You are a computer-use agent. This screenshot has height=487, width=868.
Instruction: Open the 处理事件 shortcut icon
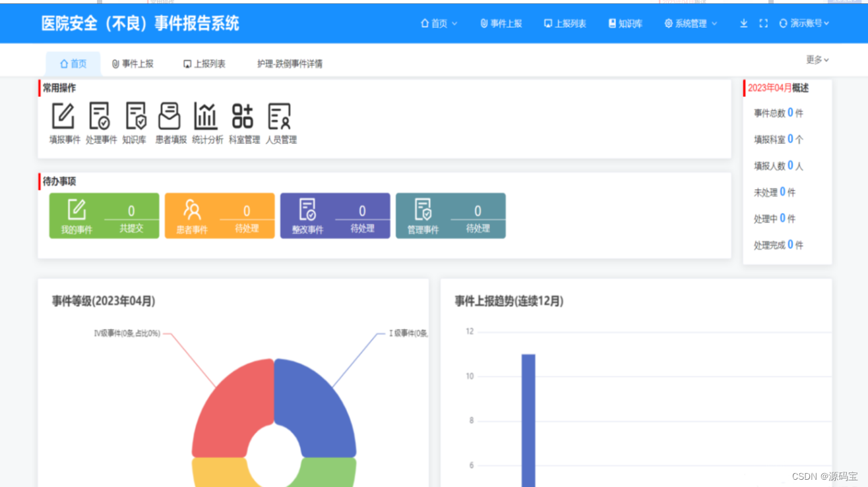(x=100, y=116)
